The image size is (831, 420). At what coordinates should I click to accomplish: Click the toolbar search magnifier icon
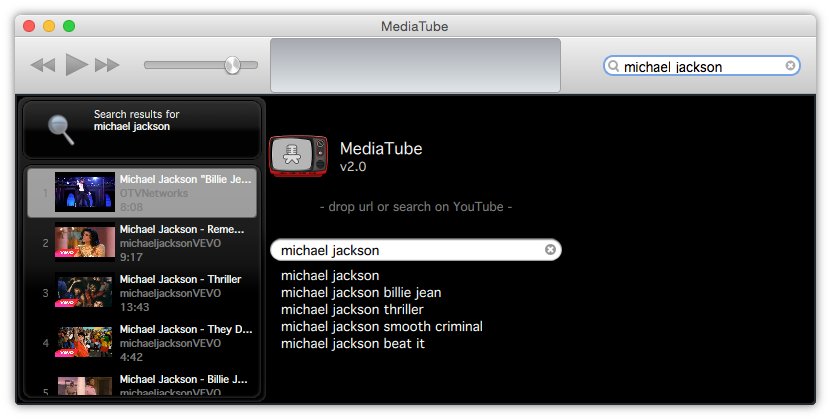click(x=613, y=66)
